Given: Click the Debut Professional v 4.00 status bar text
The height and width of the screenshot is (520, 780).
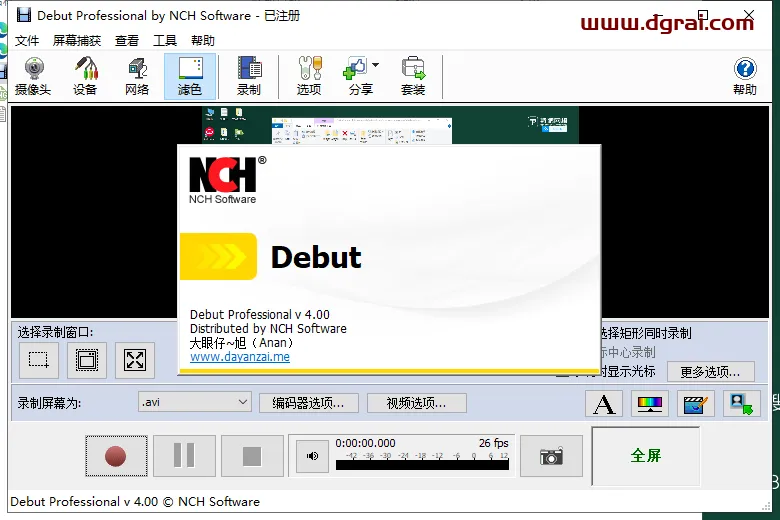Looking at the screenshot, I should 135,502.
